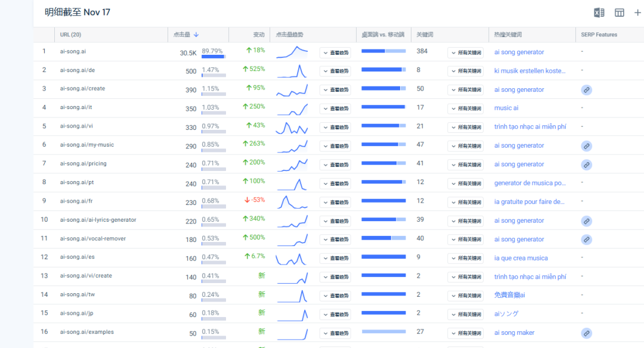This screenshot has height=348, width=644.
Task: Click the 热搜关键词 column header
Action: 507,35
